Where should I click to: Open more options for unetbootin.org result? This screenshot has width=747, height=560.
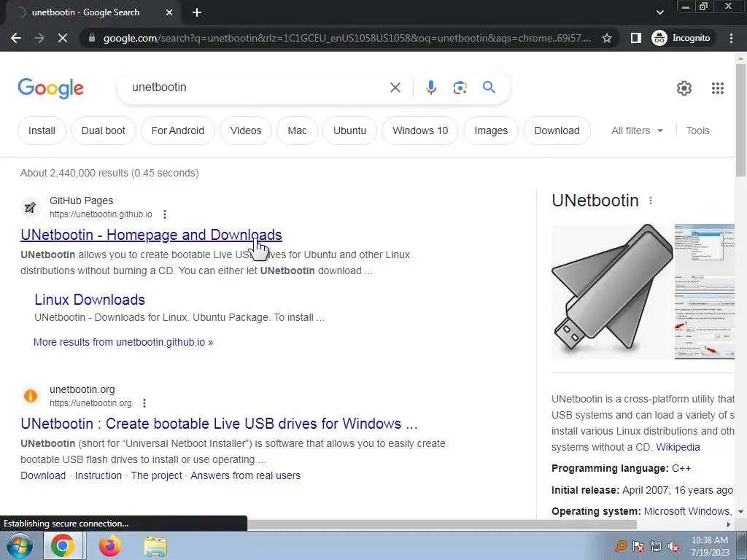(144, 403)
